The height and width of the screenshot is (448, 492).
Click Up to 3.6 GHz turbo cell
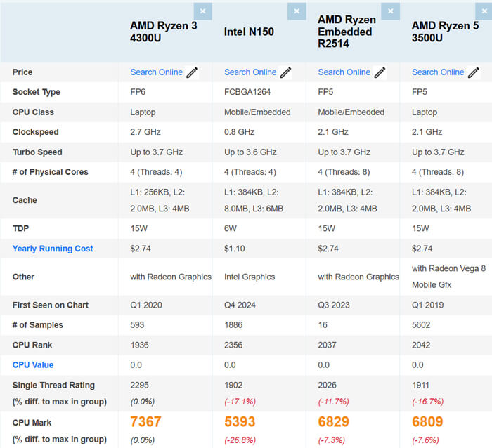(250, 152)
